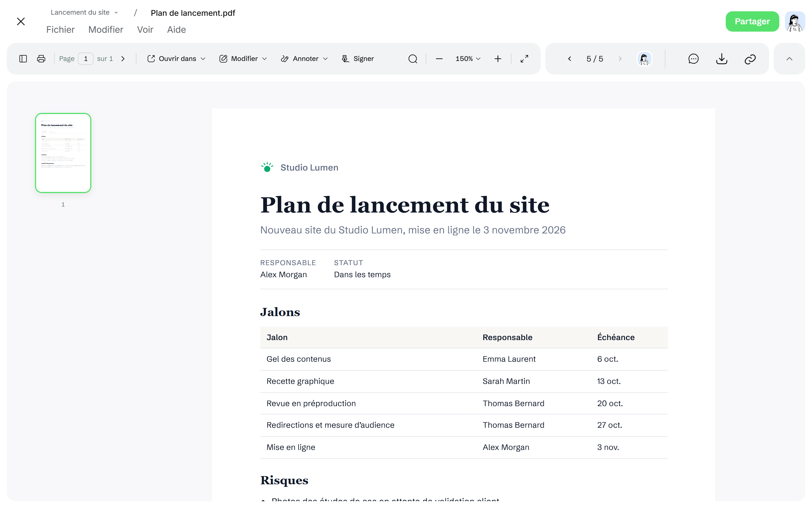Screen dimensions: 812x508
Task: Go to next page arrow after 'sur 1'
Action: (123, 59)
